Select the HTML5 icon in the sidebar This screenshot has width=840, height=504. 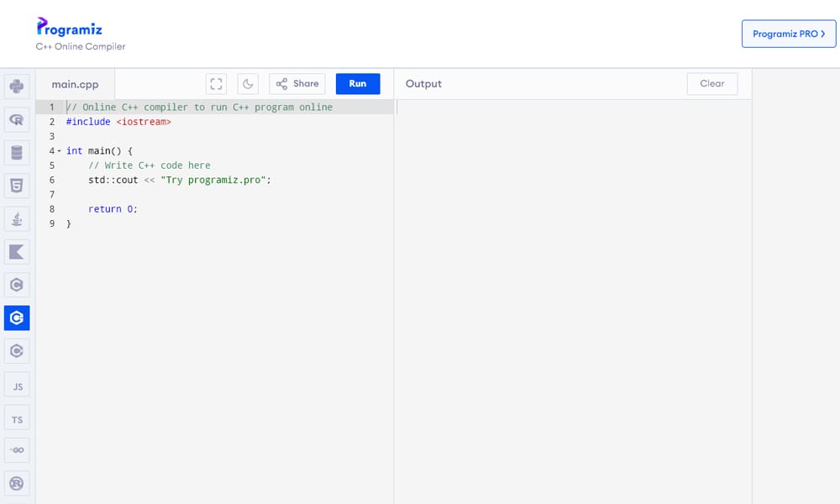[17, 185]
